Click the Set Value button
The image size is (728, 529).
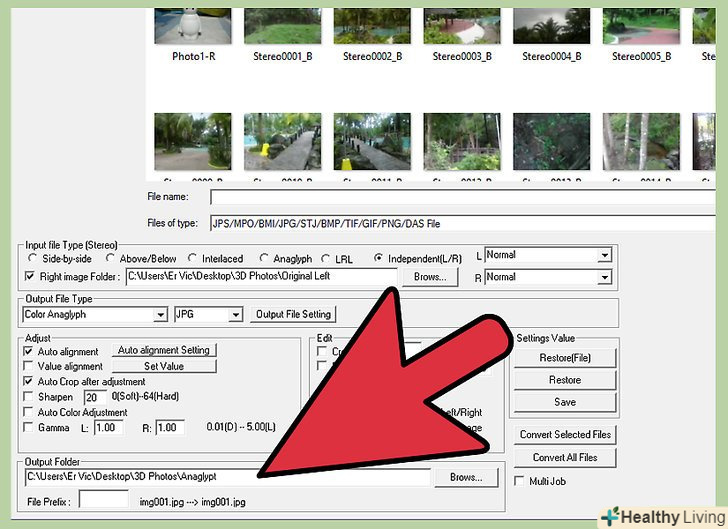coord(164,366)
